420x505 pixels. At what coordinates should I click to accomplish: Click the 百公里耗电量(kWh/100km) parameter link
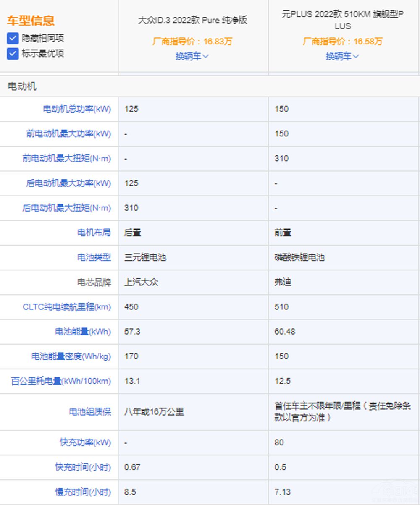tap(61, 382)
